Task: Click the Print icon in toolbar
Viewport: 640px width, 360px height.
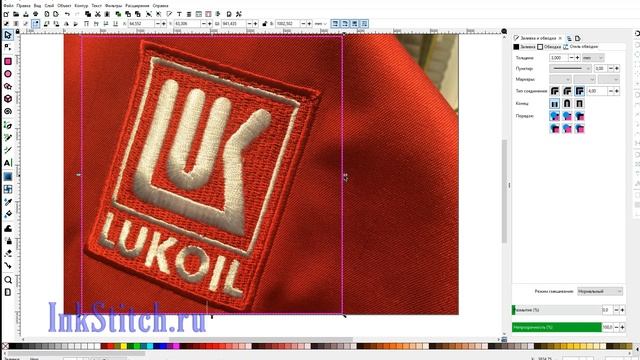Action: (36, 14)
